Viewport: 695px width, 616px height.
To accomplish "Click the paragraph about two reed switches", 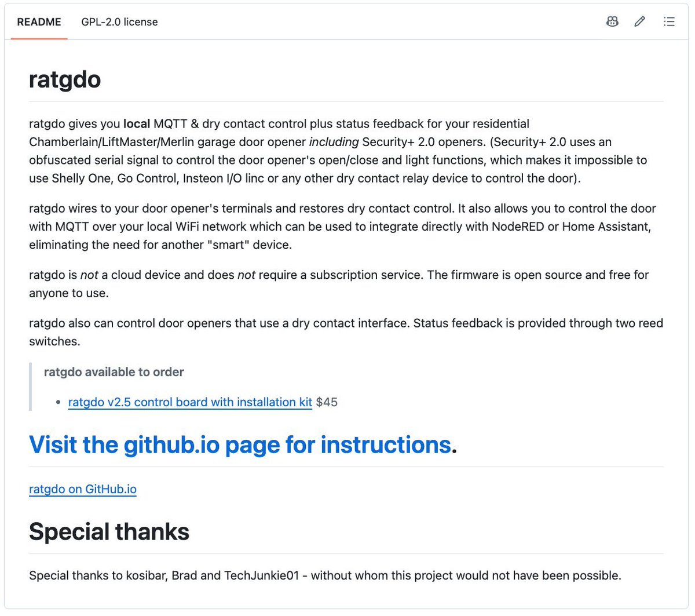I will tap(346, 332).
